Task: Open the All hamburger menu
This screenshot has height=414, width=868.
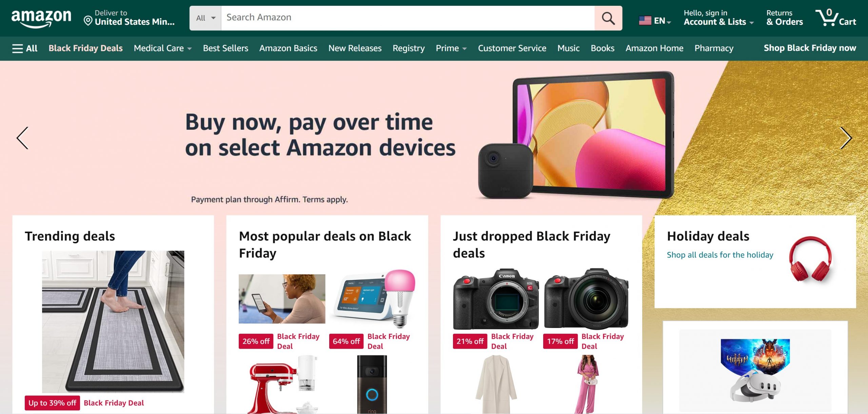Action: (25, 48)
